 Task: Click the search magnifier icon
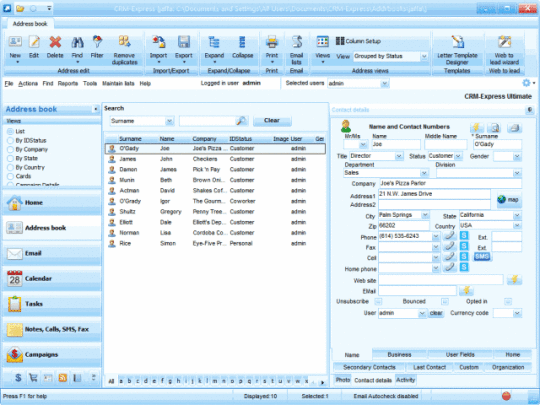pos(241,121)
